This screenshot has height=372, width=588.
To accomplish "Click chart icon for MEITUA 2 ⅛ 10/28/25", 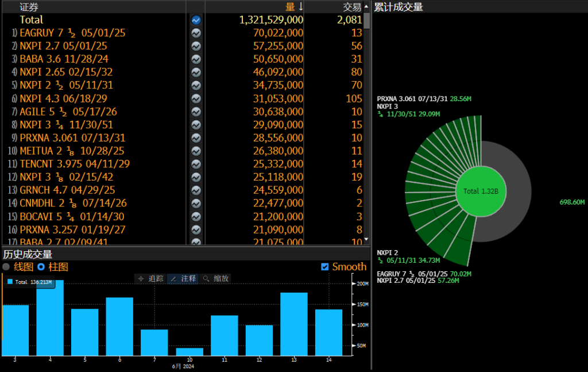I will pos(196,151).
